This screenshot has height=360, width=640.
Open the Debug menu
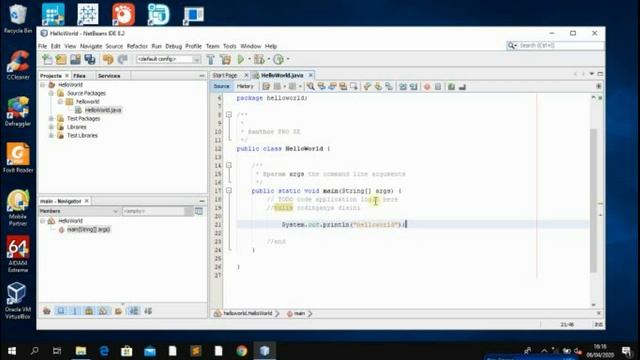coord(173,46)
